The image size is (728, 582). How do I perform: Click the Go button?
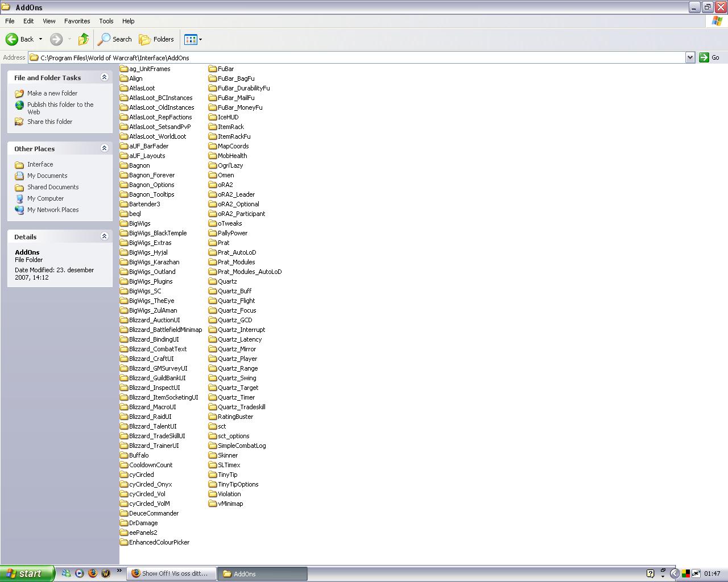click(709, 57)
